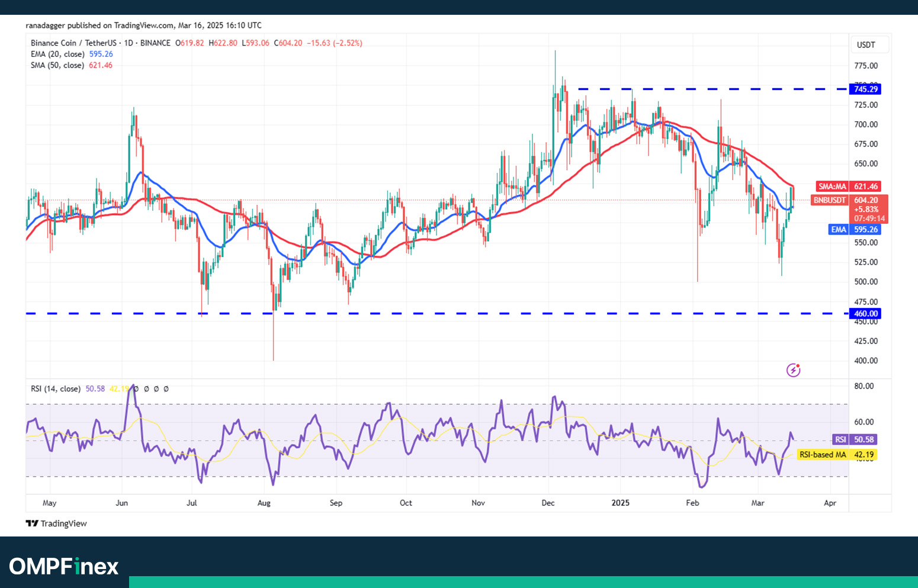Click the SMA:MA 621.46 red axis label
Screen dimensions: 918x588
pos(848,187)
